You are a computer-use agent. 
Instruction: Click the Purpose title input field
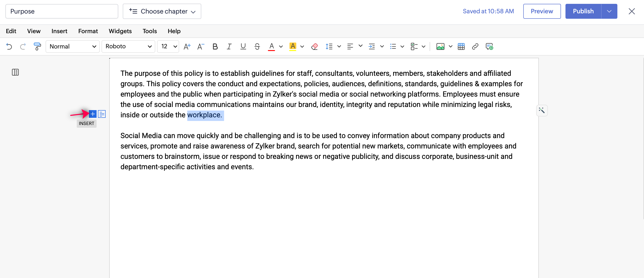click(62, 12)
